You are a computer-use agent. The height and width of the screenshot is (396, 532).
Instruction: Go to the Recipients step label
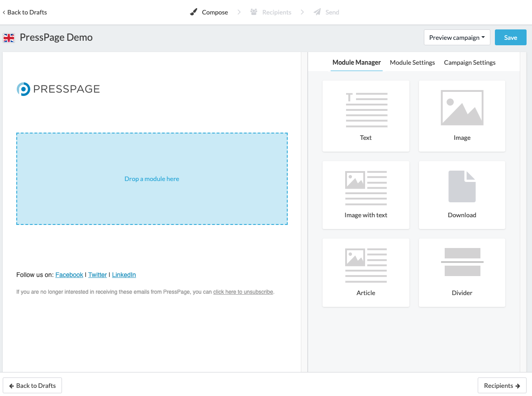pyautogui.click(x=276, y=12)
